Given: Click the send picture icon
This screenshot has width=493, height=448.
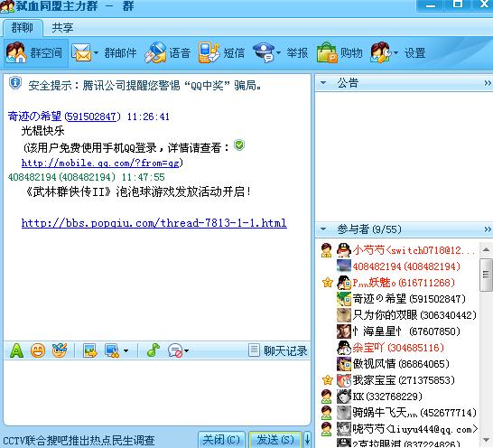Looking at the screenshot, I should pyautogui.click(x=90, y=350).
